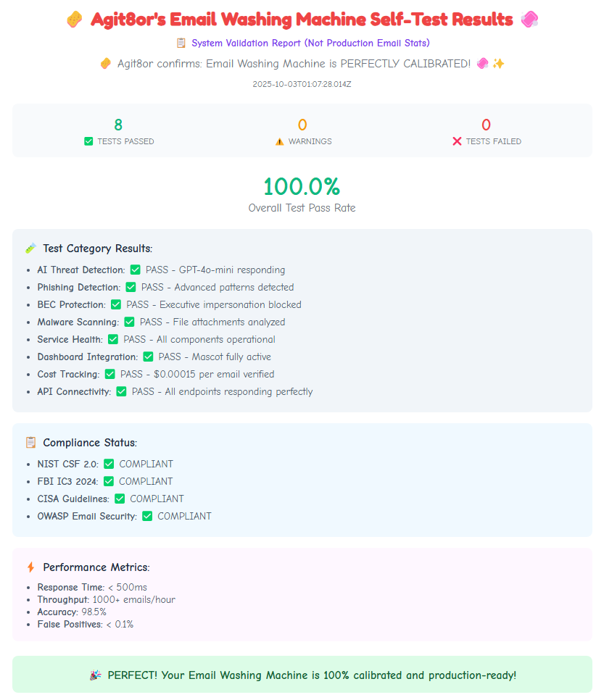Click the party popper icon in the bottom banner
604x700 pixels.
click(x=96, y=675)
